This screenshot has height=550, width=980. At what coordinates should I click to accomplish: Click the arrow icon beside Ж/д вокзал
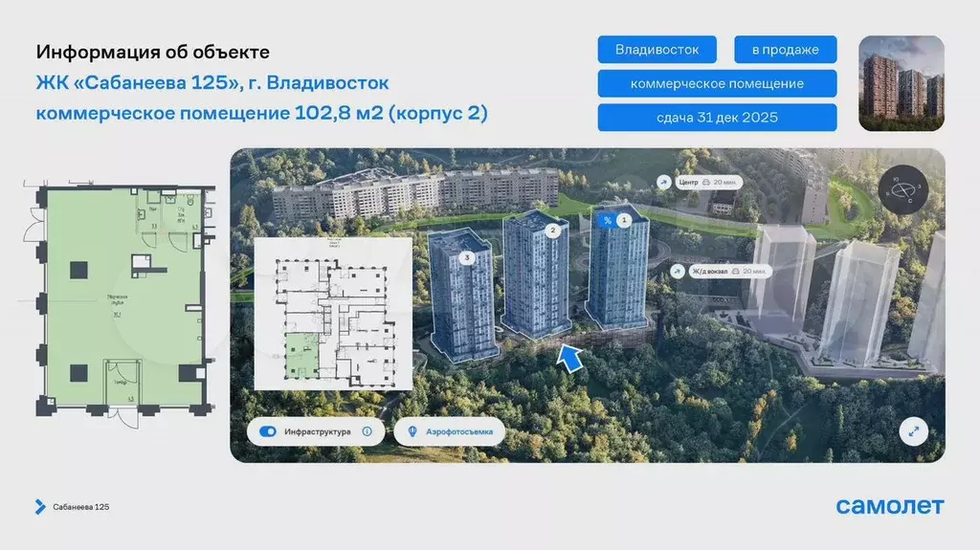pos(678,272)
